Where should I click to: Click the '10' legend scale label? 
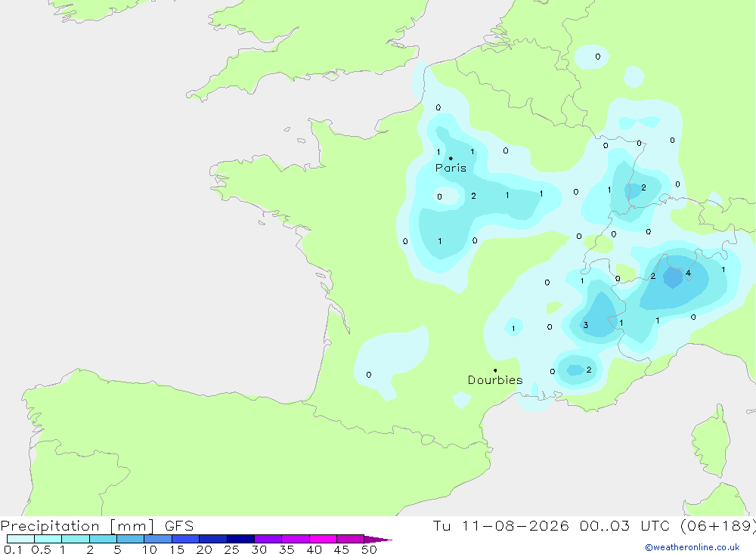(150, 549)
